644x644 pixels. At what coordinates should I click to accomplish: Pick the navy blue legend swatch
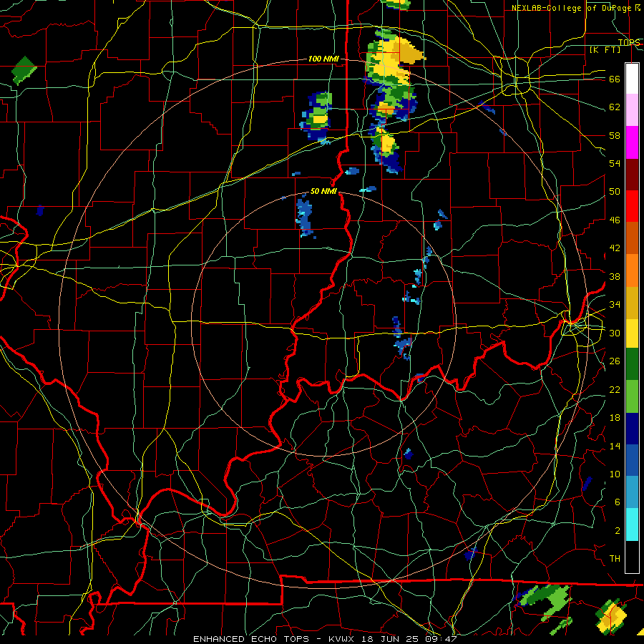point(632,429)
